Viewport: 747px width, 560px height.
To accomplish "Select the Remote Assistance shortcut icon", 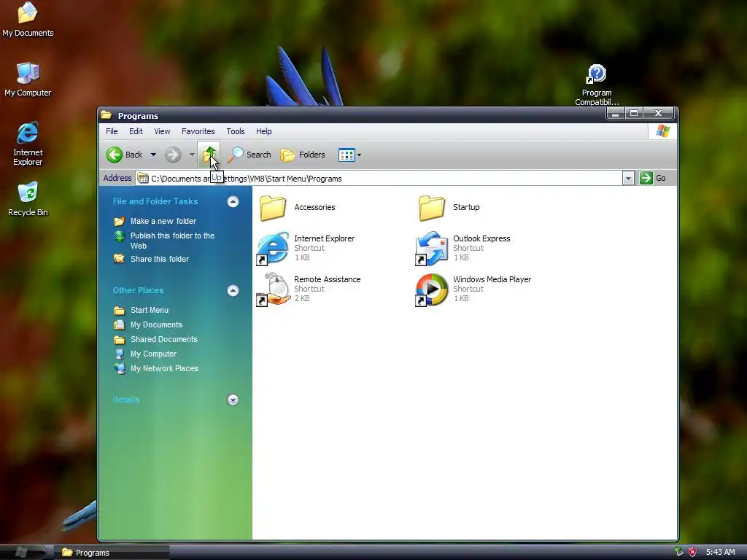I will point(273,289).
